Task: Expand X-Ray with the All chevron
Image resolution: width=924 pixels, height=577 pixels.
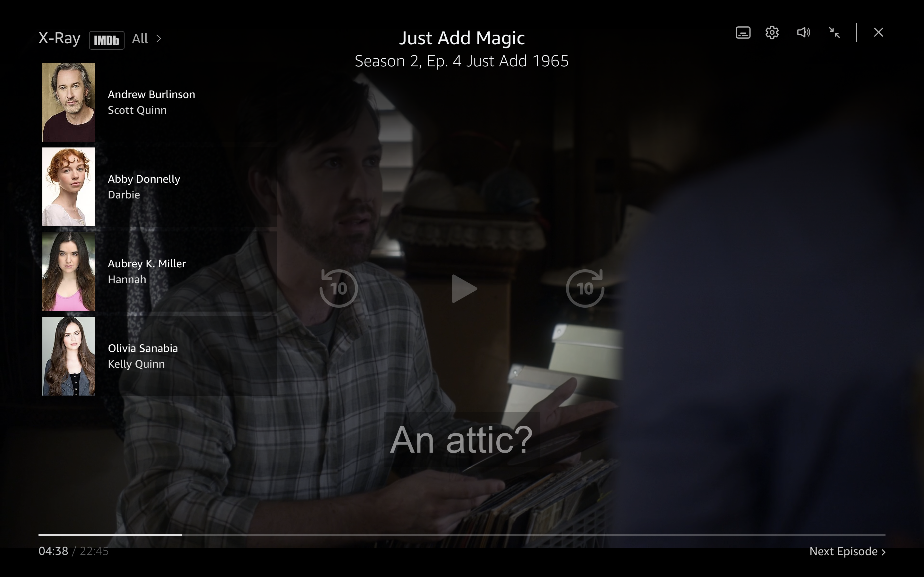Action: pos(159,38)
